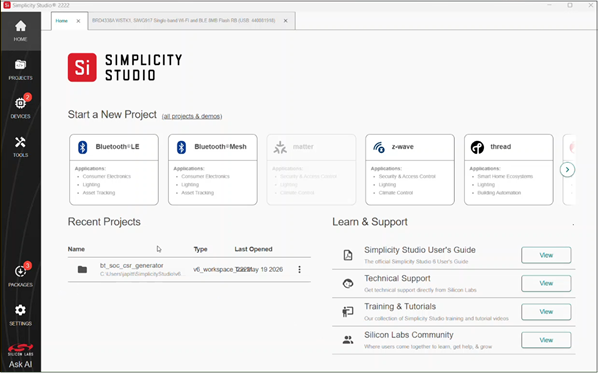Select the Bluetooth LE project card
Viewport: 598px width, 373px height.
[x=114, y=170]
